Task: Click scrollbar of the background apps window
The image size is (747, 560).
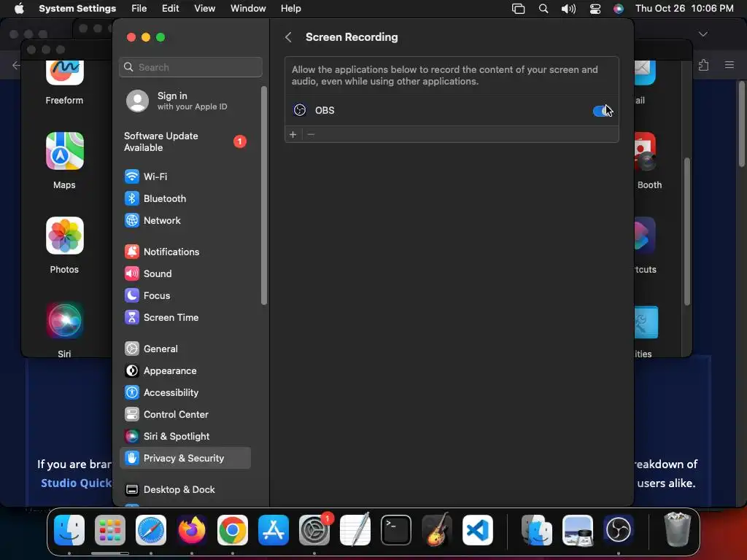Action: 687,231
